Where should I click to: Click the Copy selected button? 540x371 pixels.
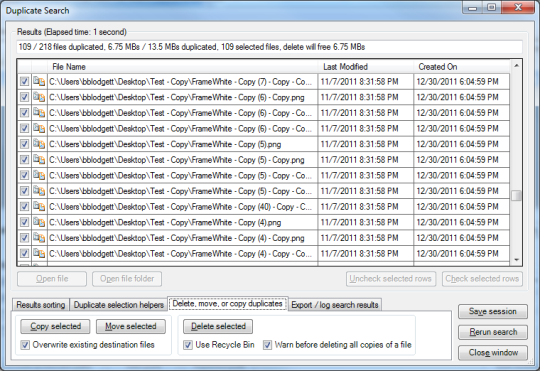click(55, 326)
